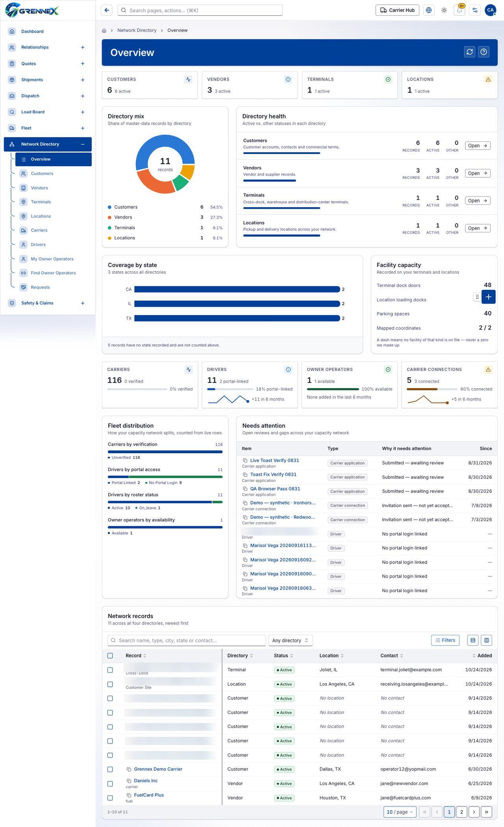Open the notifications bell
This screenshot has height=827, width=504.
click(x=460, y=10)
